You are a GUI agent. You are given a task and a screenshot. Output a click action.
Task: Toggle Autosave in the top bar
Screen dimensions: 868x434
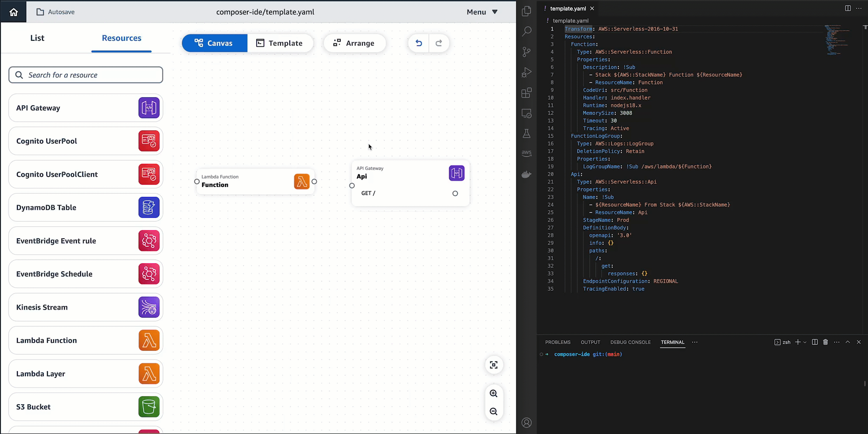[55, 11]
